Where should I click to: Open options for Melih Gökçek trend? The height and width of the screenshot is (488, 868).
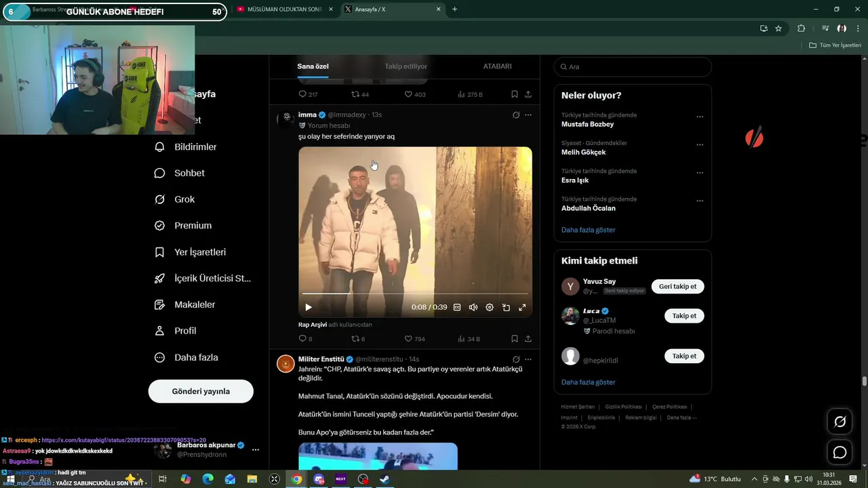tap(700, 145)
